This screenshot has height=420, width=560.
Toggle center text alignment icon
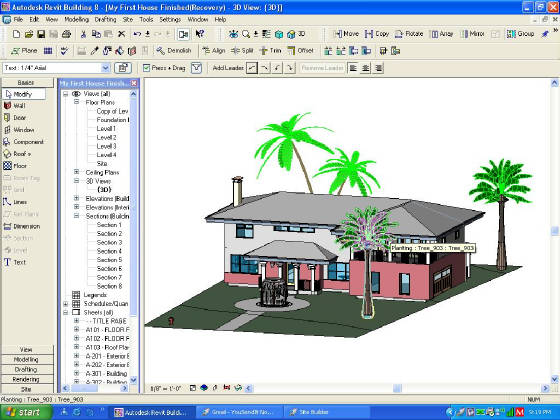click(x=365, y=68)
